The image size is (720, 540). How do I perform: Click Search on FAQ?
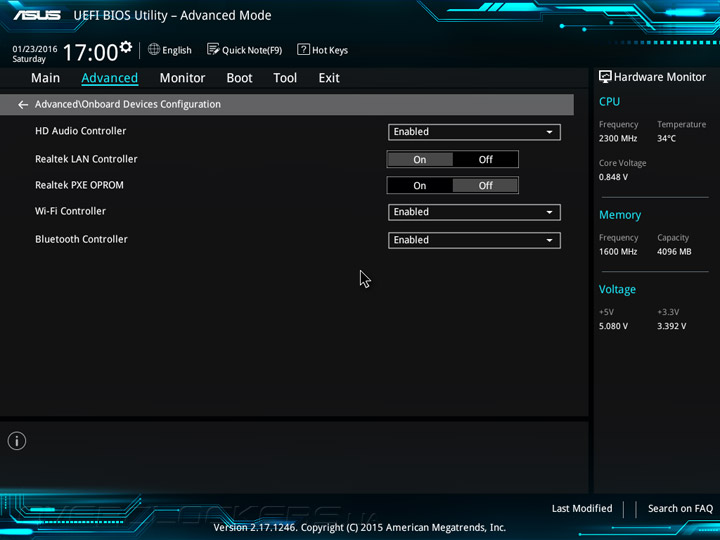point(680,508)
